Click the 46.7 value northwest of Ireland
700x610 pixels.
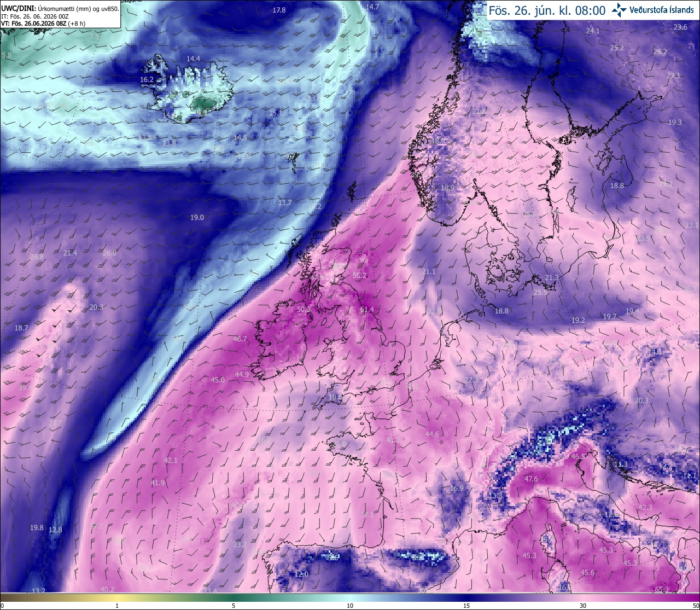point(240,339)
